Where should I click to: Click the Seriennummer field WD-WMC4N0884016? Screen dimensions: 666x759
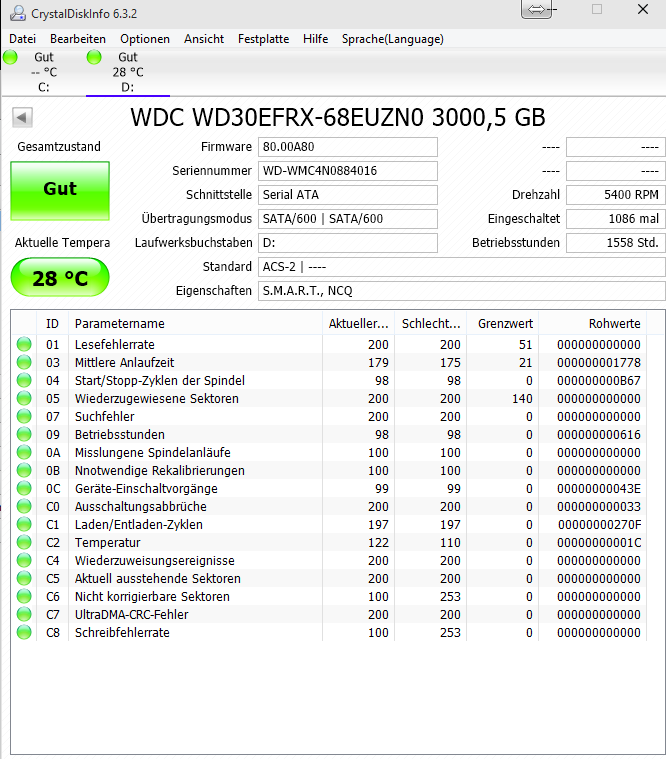click(x=348, y=171)
